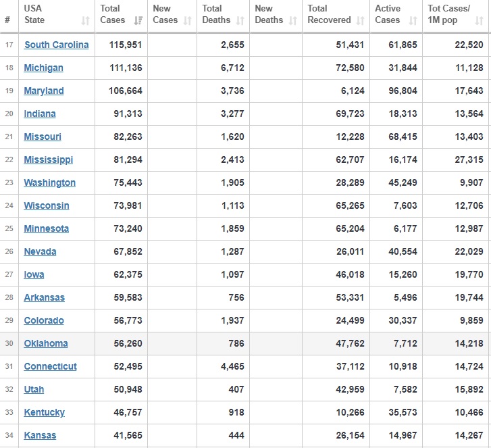The width and height of the screenshot is (491, 448).
Task: Open the Michigan state link
Action: 43,68
